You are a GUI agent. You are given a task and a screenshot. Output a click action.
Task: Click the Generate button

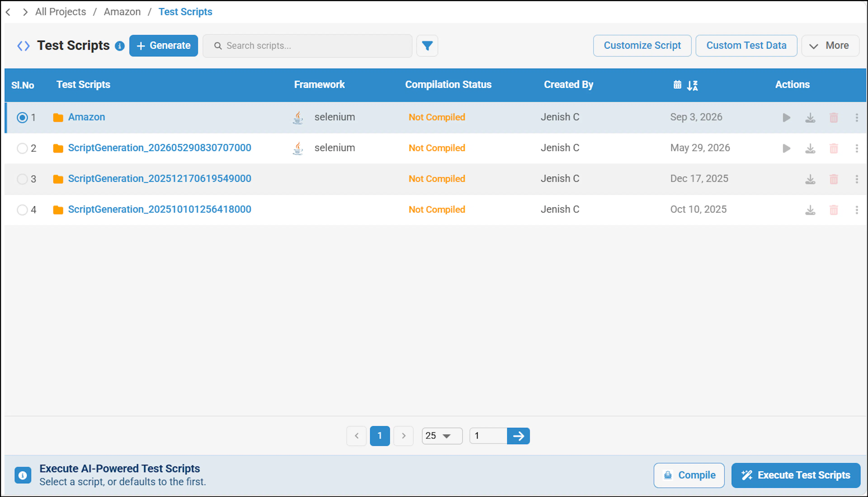point(163,46)
